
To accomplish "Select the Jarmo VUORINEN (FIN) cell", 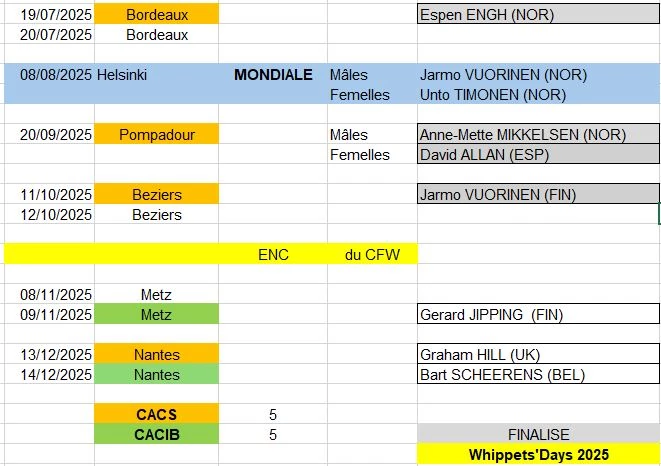I will (538, 194).
